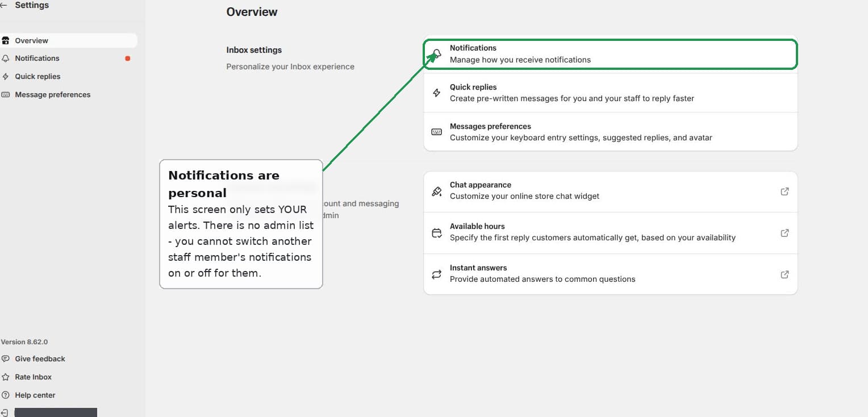This screenshot has width=868, height=417.
Task: Click the external link icon for Instant answers
Action: [784, 274]
